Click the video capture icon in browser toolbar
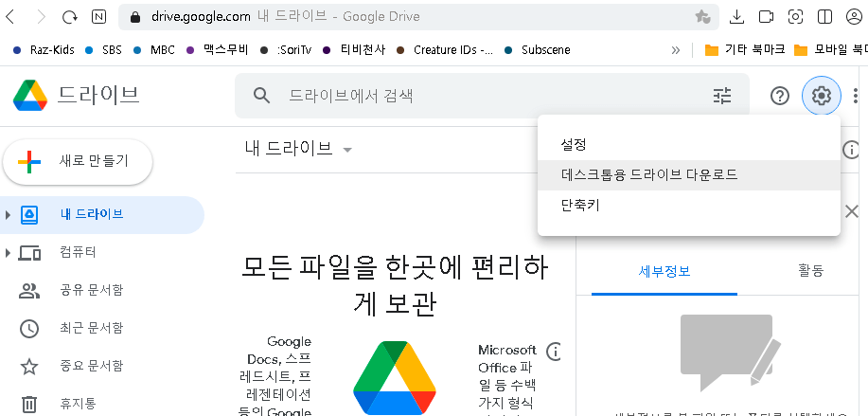This screenshot has height=416, width=868. click(766, 17)
